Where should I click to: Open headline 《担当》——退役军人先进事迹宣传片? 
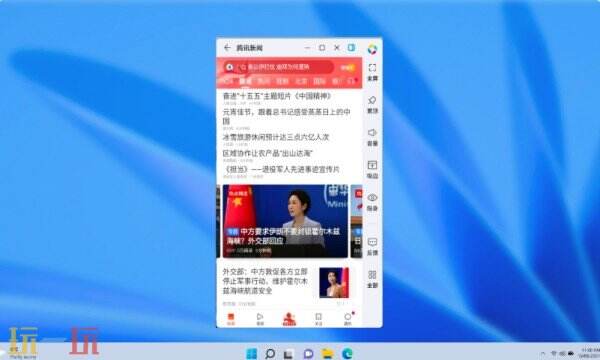coord(282,169)
